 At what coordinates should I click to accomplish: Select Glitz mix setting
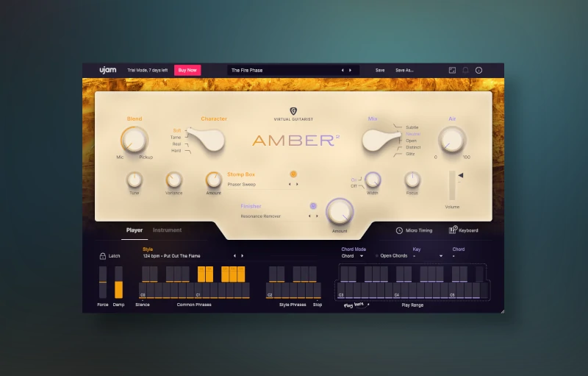410,154
